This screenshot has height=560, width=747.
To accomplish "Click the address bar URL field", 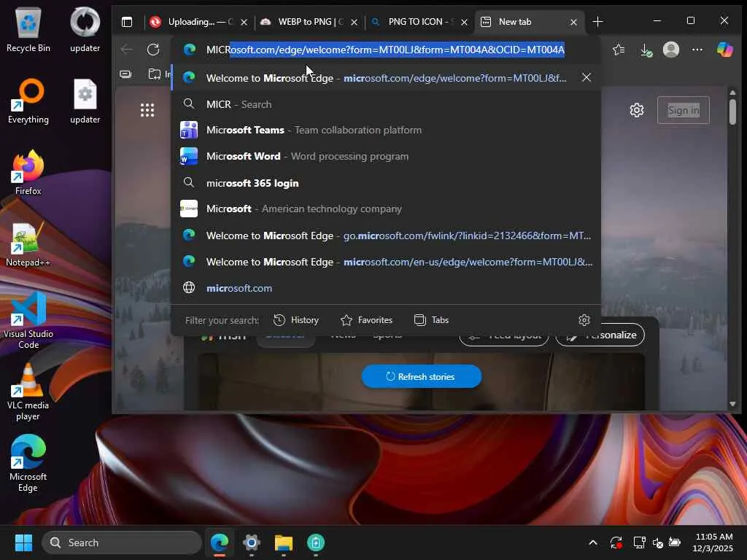I will (x=385, y=50).
